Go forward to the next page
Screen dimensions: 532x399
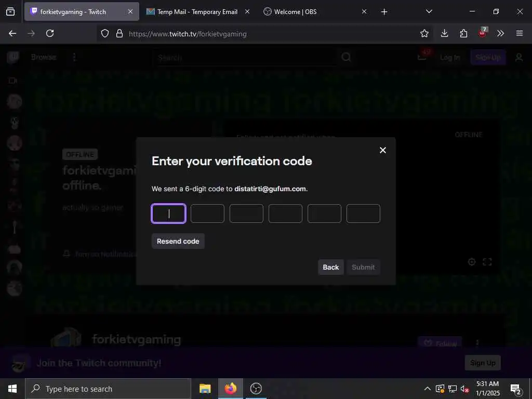31,33
